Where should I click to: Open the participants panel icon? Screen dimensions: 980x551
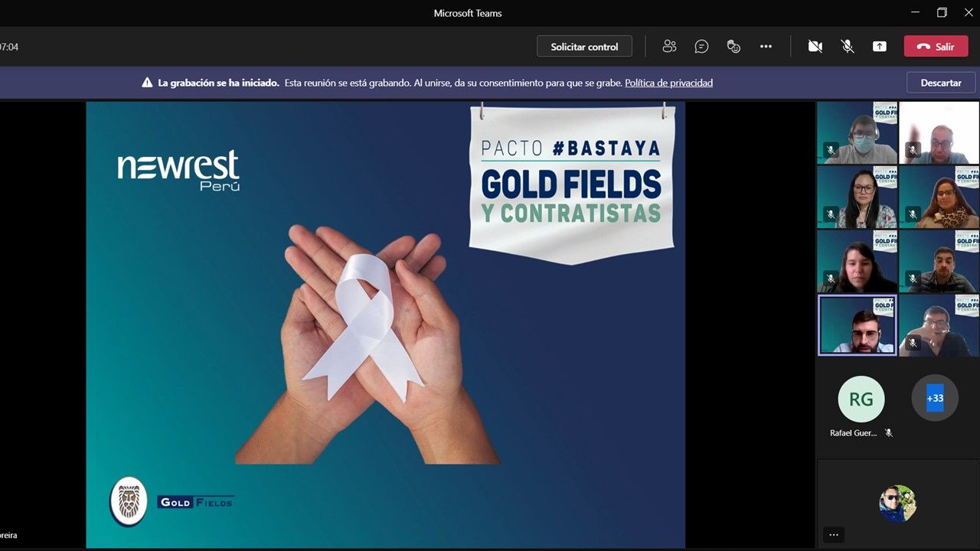coord(669,47)
